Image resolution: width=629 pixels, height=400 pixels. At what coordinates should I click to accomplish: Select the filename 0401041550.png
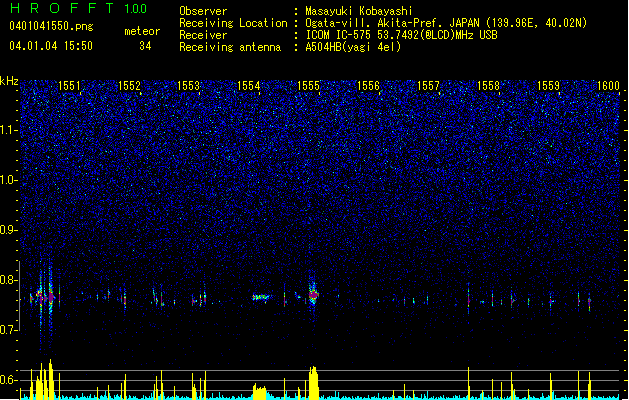51,26
